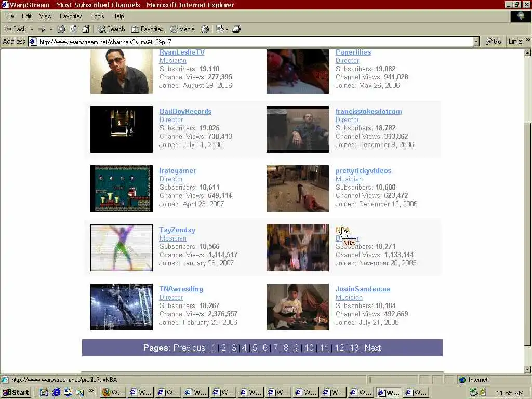Click the Irategamer game thumbnail

tap(122, 189)
